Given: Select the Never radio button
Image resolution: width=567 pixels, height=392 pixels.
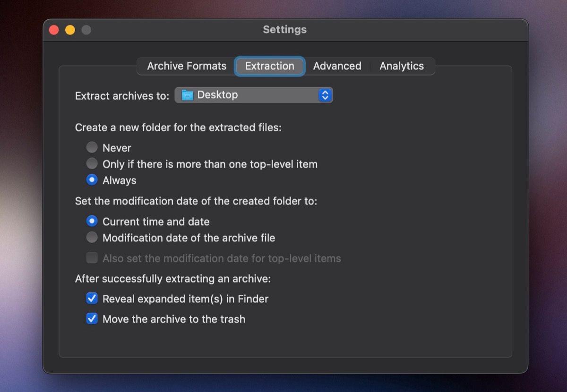Looking at the screenshot, I should pyautogui.click(x=92, y=148).
